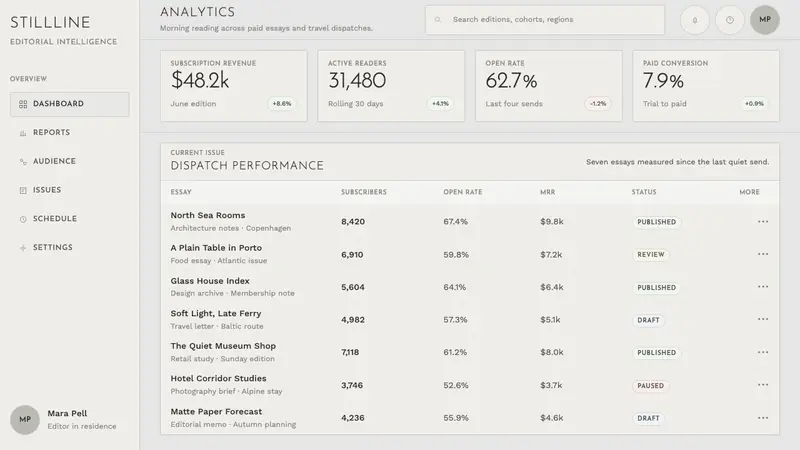Click the search magnifier icon
This screenshot has width=800, height=450.
[438, 20]
